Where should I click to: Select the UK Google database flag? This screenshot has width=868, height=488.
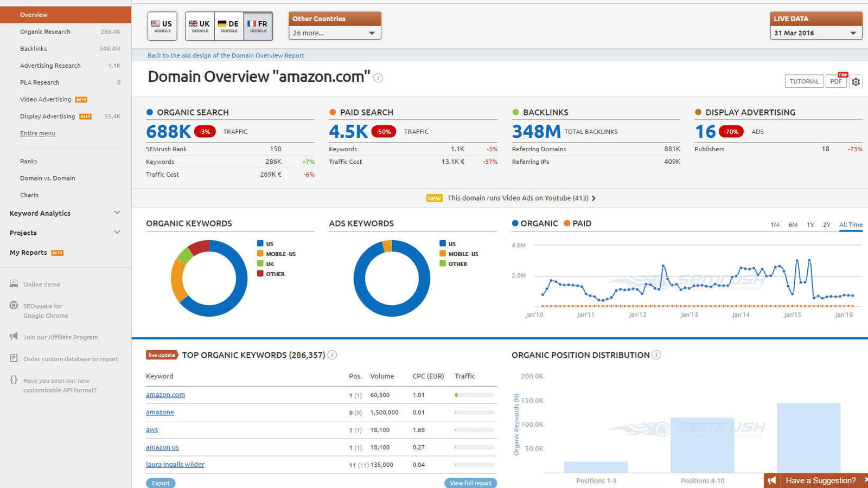(x=200, y=26)
